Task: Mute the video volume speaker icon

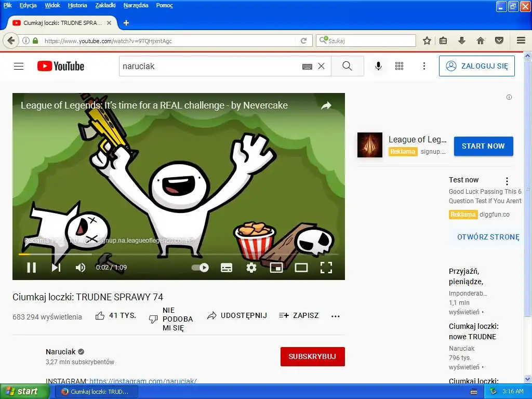Action: (x=81, y=268)
